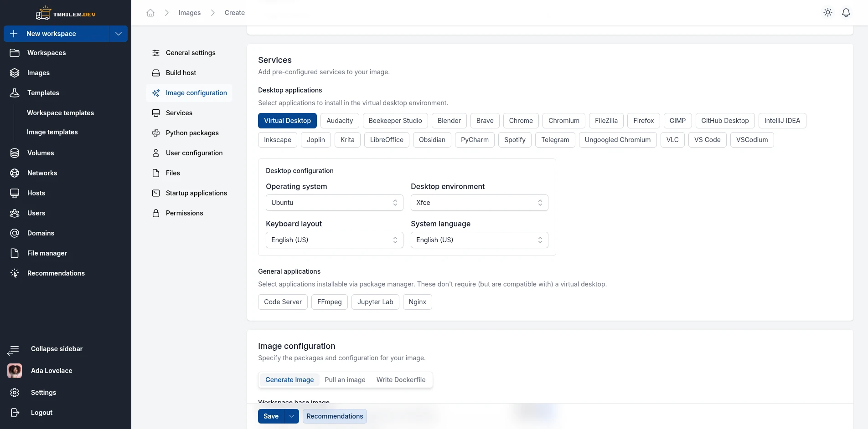Image resolution: width=868 pixels, height=429 pixels.
Task: Click the Workspaces folder icon
Action: [x=15, y=53]
